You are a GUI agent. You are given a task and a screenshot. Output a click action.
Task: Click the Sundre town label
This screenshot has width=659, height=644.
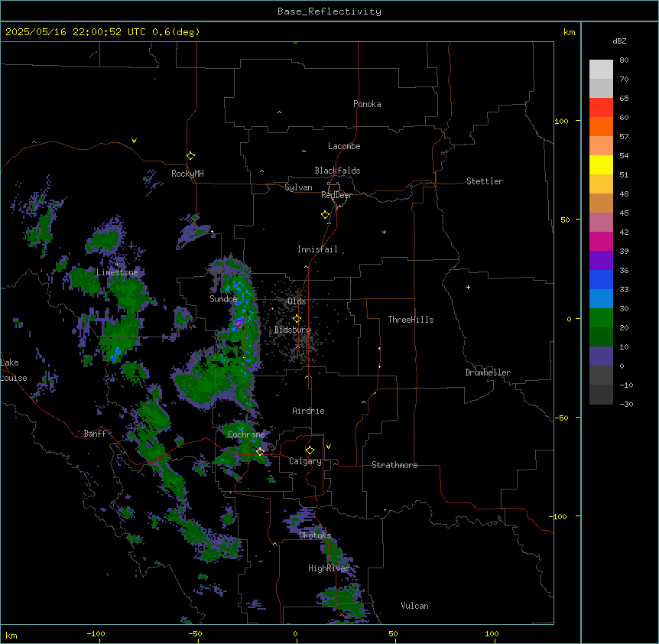coord(223,299)
